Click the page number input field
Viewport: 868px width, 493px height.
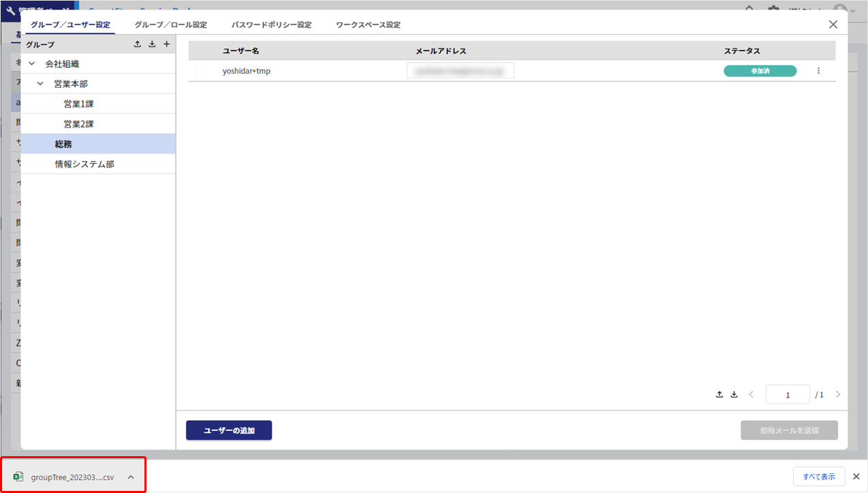(788, 395)
